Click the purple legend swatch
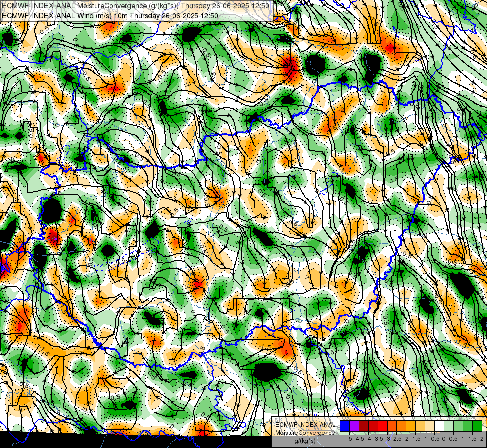Image resolution: width=487 pixels, height=448 pixels. (354, 426)
